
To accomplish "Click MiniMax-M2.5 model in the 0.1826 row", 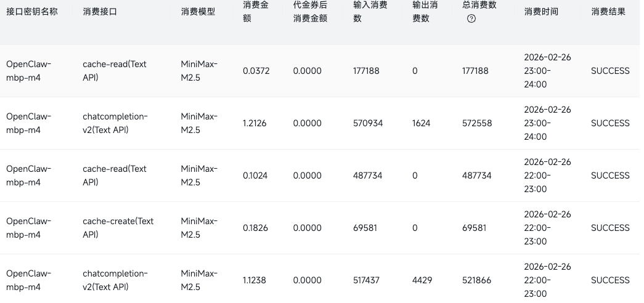I will coord(199,228).
